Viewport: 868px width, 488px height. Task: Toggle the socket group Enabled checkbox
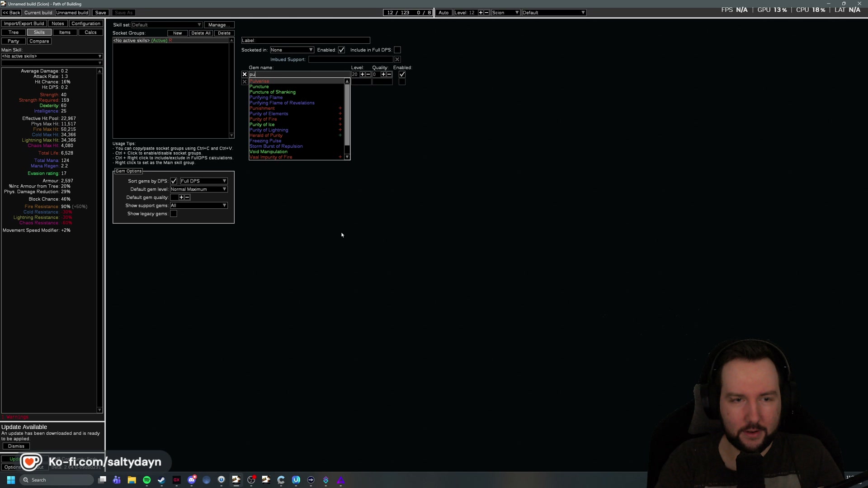(x=341, y=50)
